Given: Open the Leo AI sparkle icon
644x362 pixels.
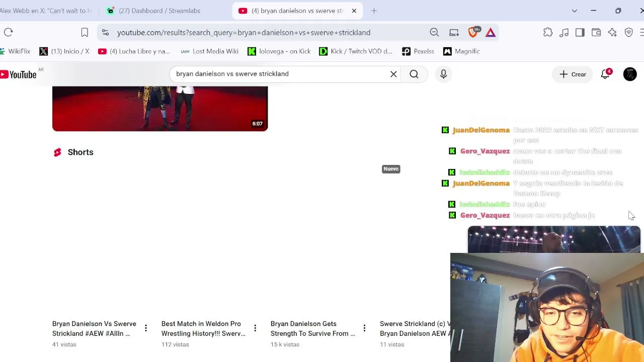Looking at the screenshot, I should [612, 33].
